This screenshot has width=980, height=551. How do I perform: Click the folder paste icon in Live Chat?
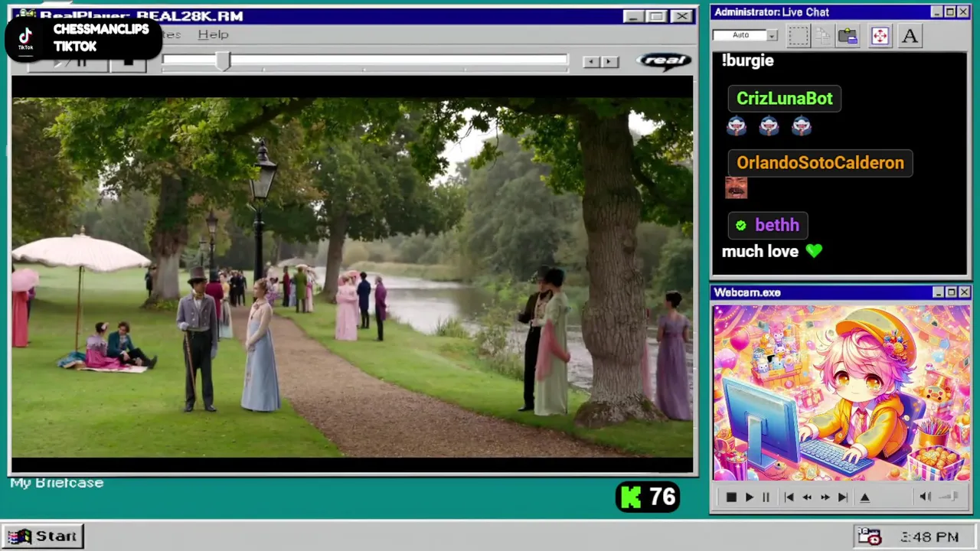848,36
